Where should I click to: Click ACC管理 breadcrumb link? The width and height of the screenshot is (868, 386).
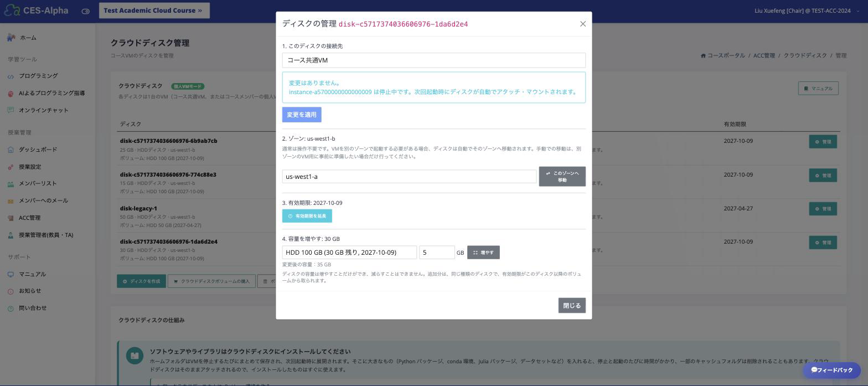point(764,55)
